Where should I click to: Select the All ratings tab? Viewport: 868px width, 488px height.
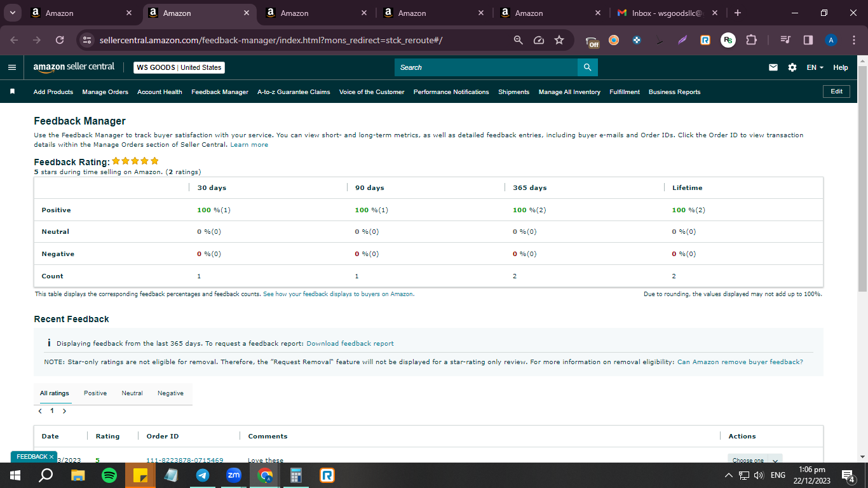[x=55, y=393]
